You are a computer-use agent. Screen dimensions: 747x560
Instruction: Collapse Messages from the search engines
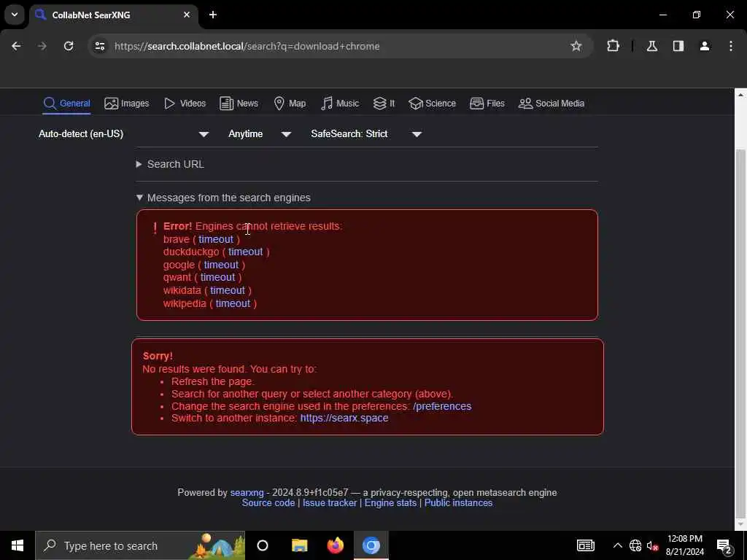pos(223,198)
